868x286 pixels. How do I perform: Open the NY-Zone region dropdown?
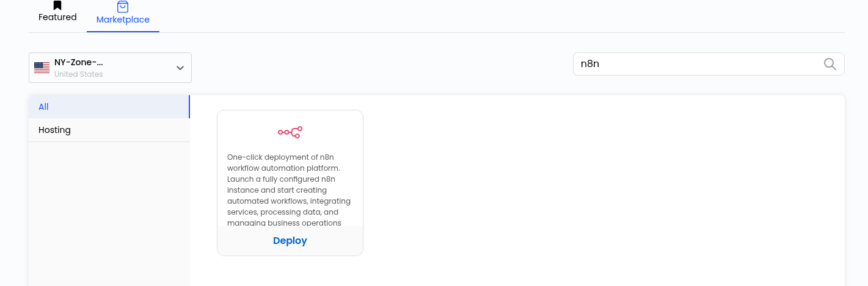(110, 68)
